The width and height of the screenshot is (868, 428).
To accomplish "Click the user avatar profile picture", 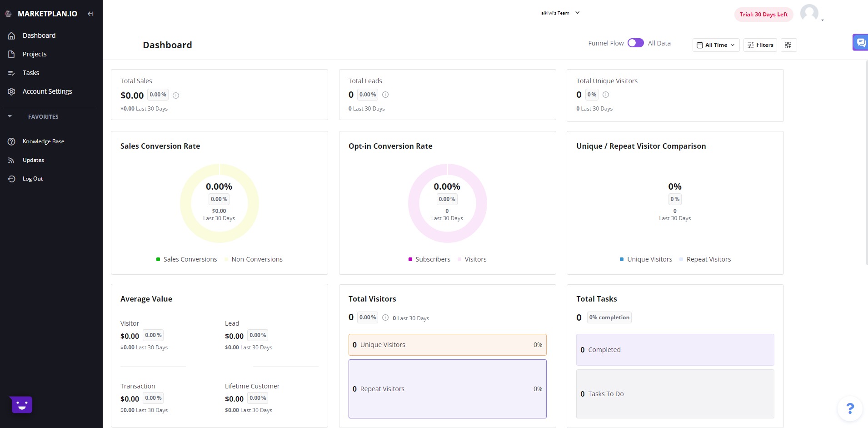I will coord(809,13).
